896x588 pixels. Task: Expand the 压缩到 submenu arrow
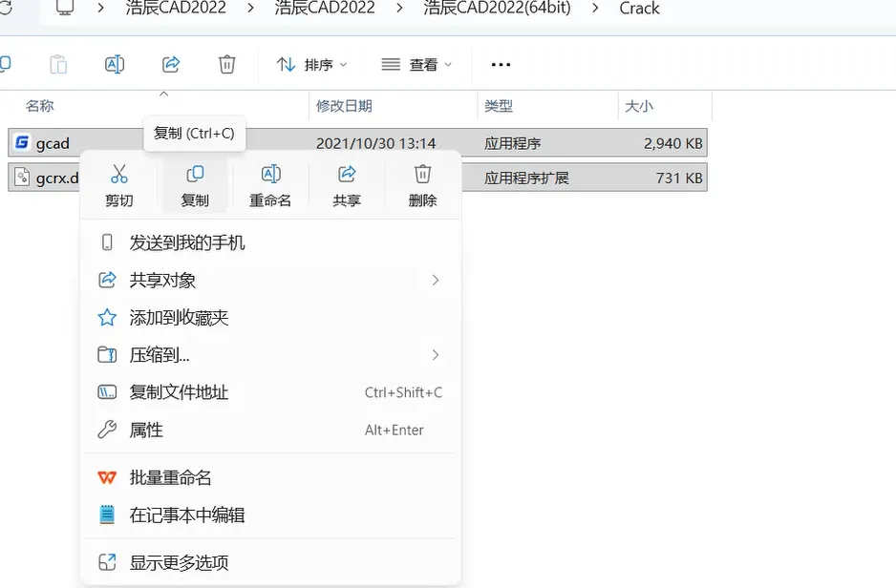(436, 355)
